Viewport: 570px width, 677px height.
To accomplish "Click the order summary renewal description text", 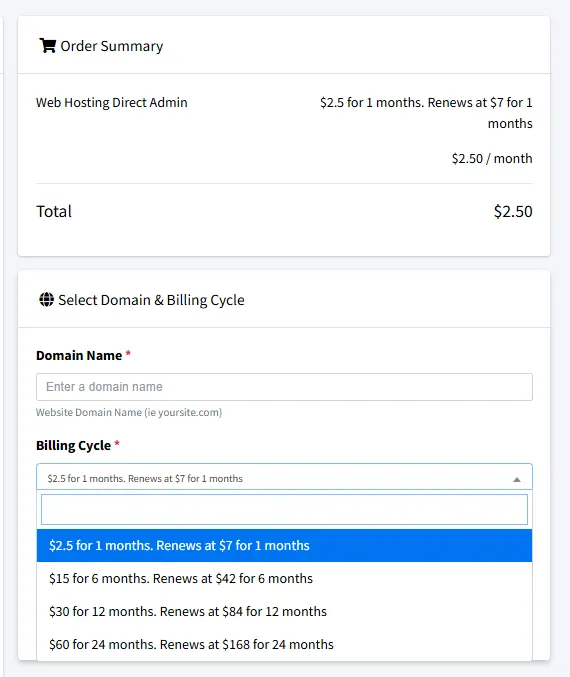I will click(426, 113).
